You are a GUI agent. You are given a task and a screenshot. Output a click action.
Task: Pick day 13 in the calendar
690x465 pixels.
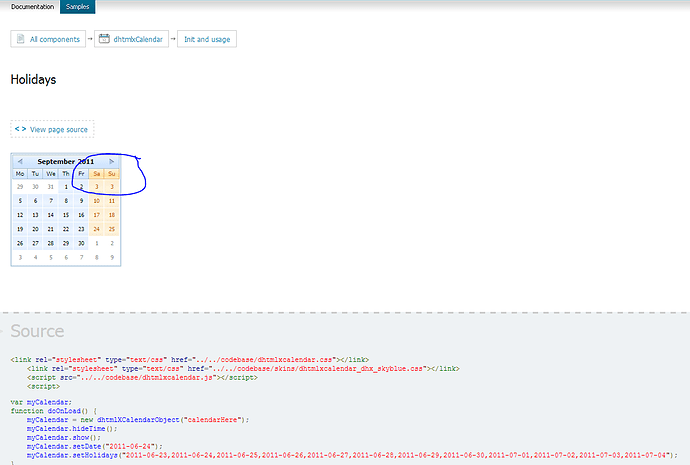click(x=35, y=215)
